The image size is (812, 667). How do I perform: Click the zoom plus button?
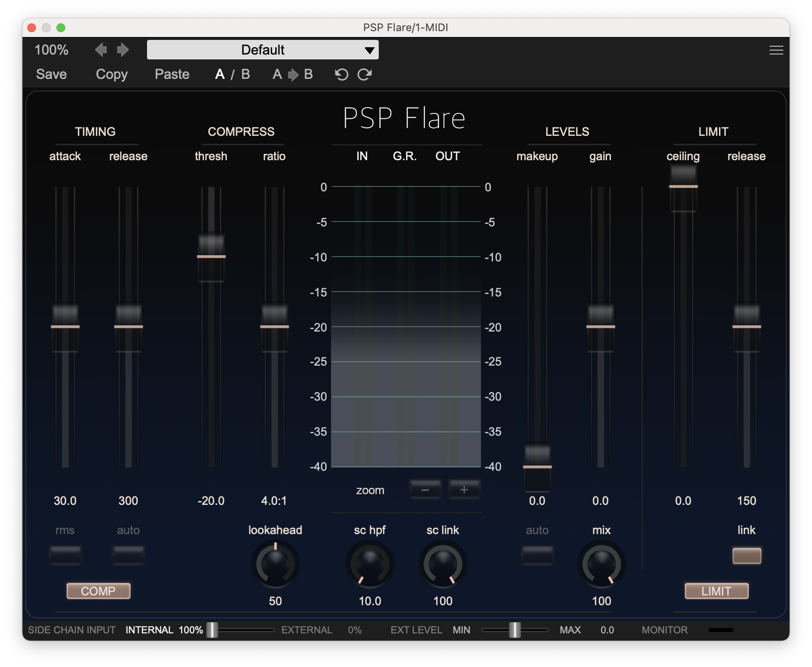coord(464,490)
